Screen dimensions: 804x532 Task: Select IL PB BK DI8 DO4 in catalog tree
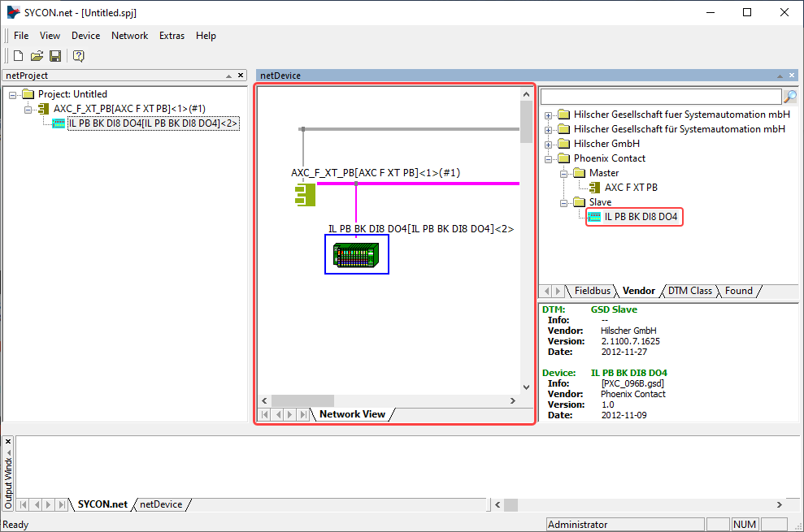(x=641, y=217)
